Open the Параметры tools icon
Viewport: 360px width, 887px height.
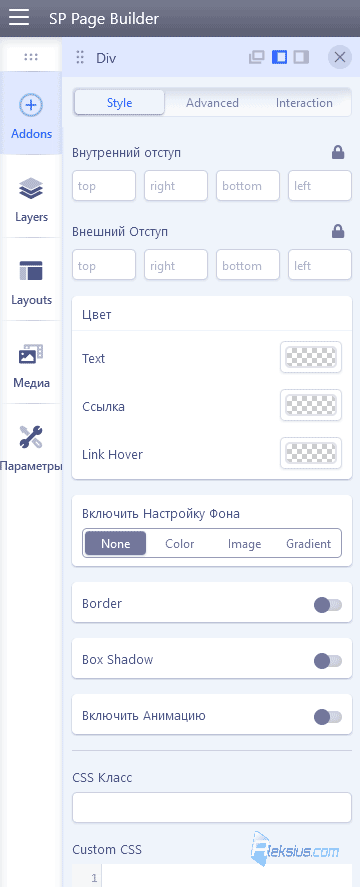click(31, 437)
